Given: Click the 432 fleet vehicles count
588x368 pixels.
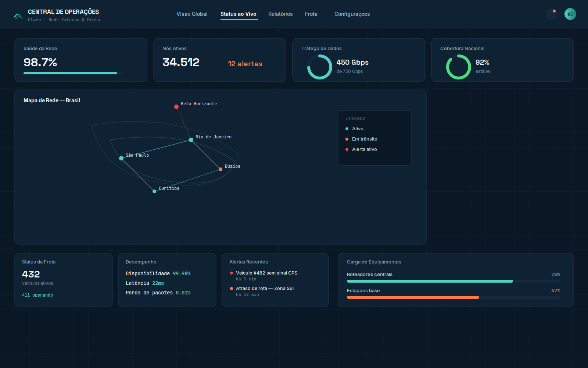Looking at the screenshot, I should [x=31, y=274].
